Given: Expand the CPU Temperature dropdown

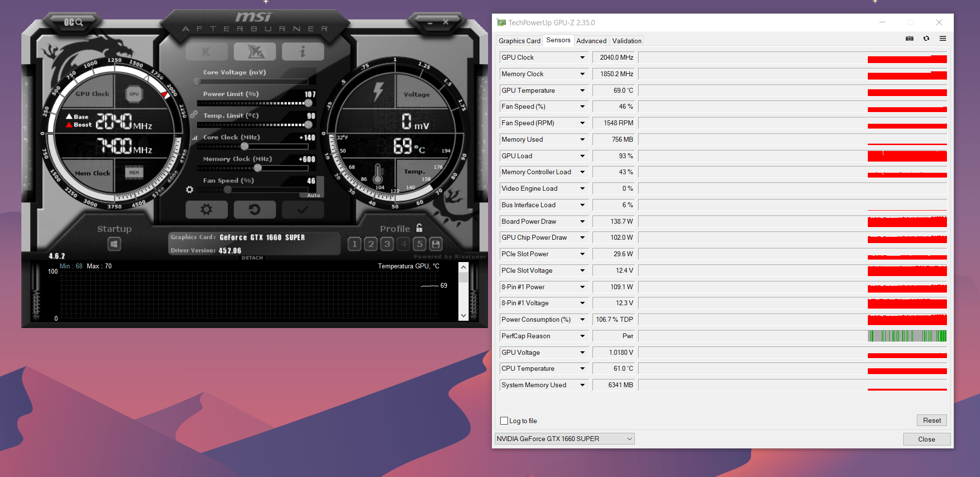Looking at the screenshot, I should [x=582, y=369].
